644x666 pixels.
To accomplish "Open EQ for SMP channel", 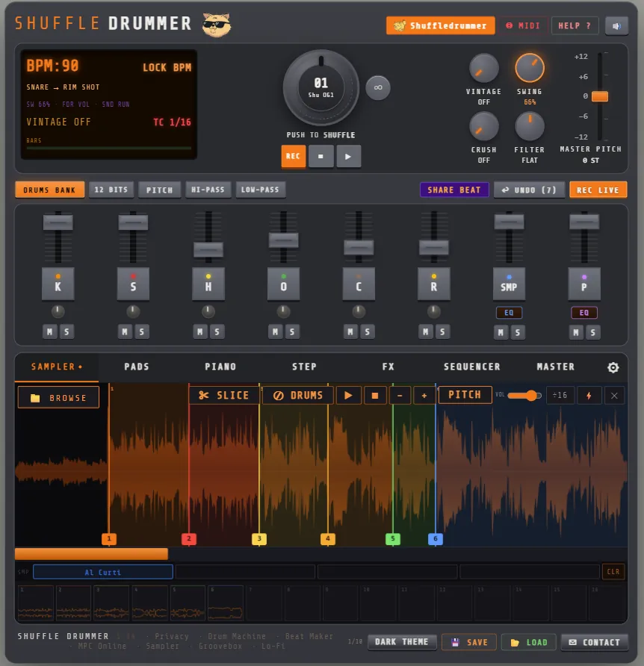I will (x=509, y=313).
